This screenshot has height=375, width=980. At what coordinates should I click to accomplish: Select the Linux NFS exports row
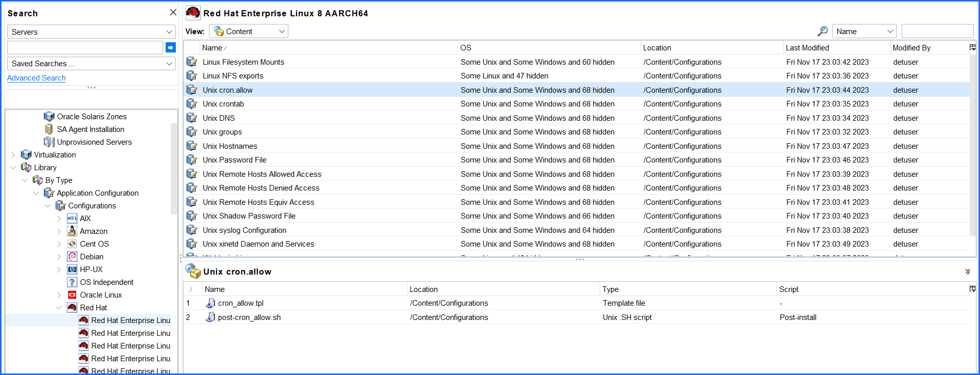tap(576, 76)
